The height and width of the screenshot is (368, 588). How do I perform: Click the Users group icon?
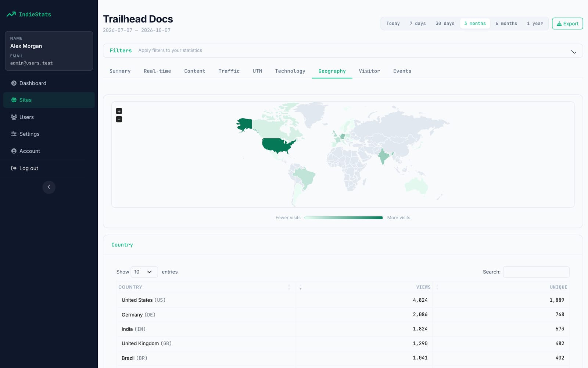(x=14, y=117)
